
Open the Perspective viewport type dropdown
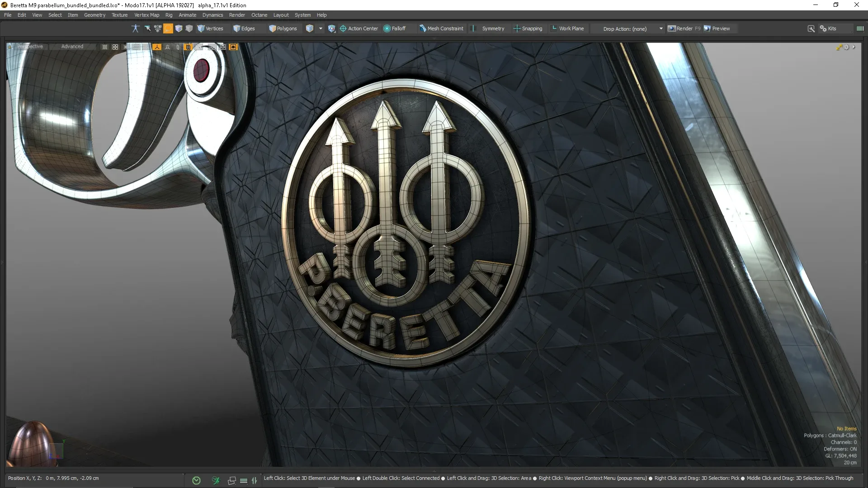tap(30, 47)
